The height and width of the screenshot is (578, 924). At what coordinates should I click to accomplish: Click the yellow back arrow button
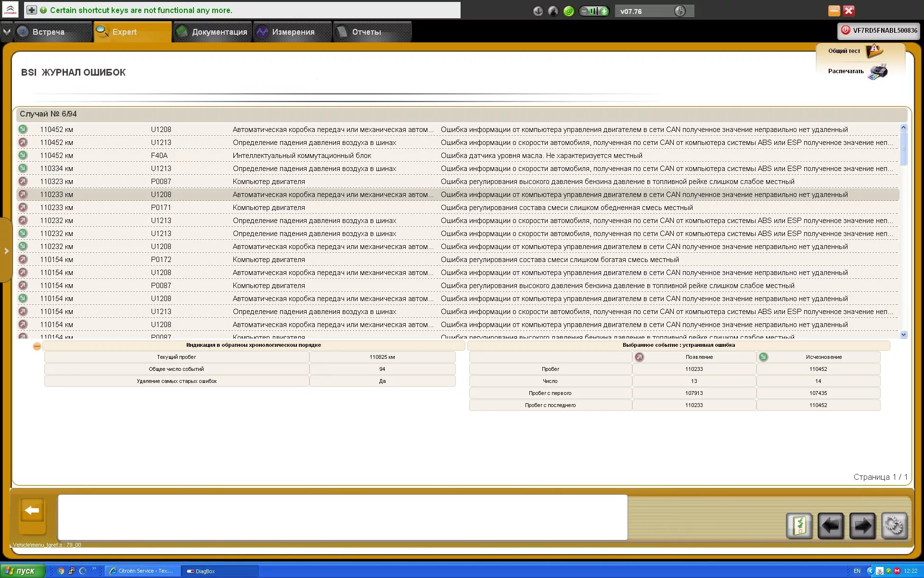point(32,511)
